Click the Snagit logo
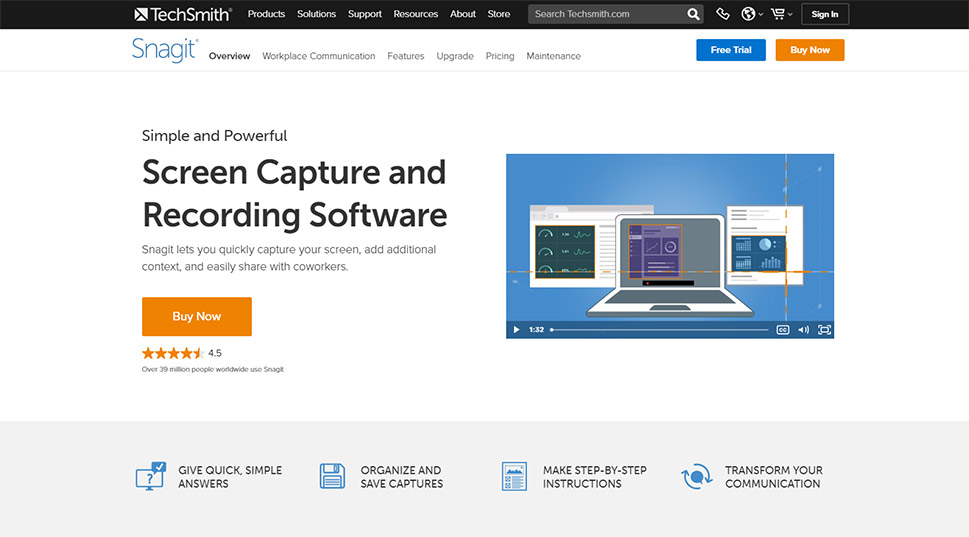This screenshot has height=537, width=969. pyautogui.click(x=165, y=50)
